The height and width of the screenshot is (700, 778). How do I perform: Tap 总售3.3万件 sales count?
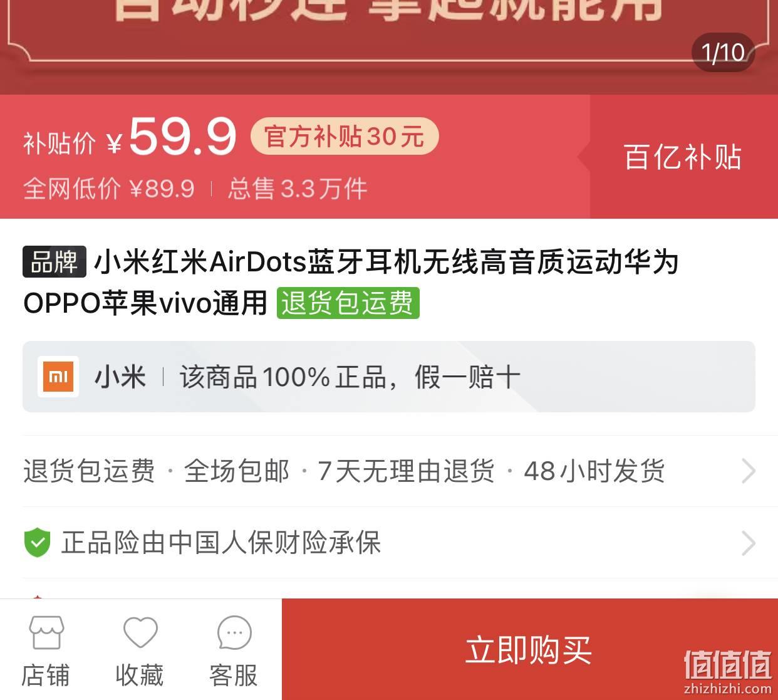(x=298, y=189)
